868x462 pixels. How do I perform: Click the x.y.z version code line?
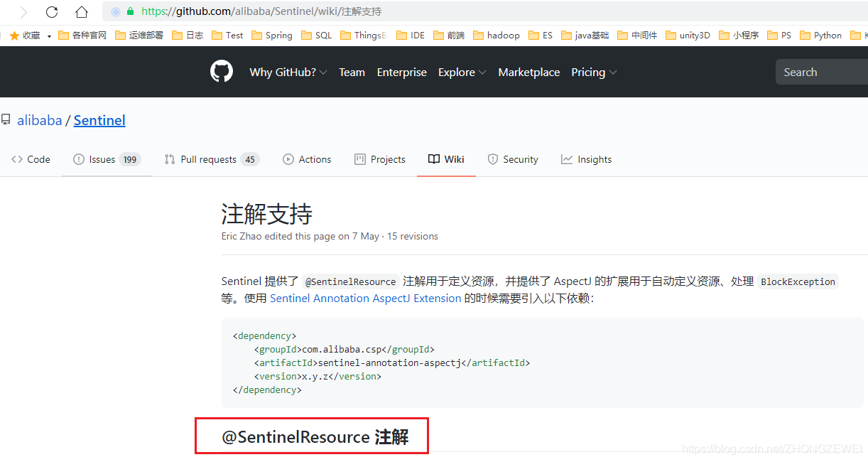click(x=318, y=376)
